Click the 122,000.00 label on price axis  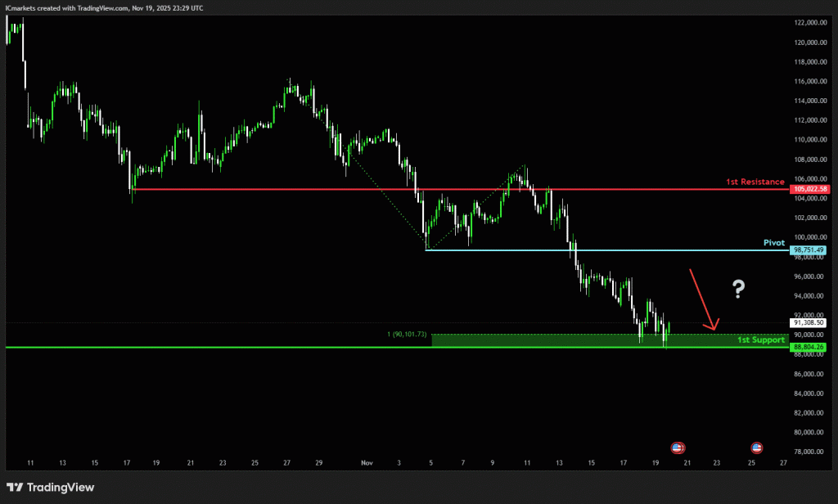(x=809, y=23)
